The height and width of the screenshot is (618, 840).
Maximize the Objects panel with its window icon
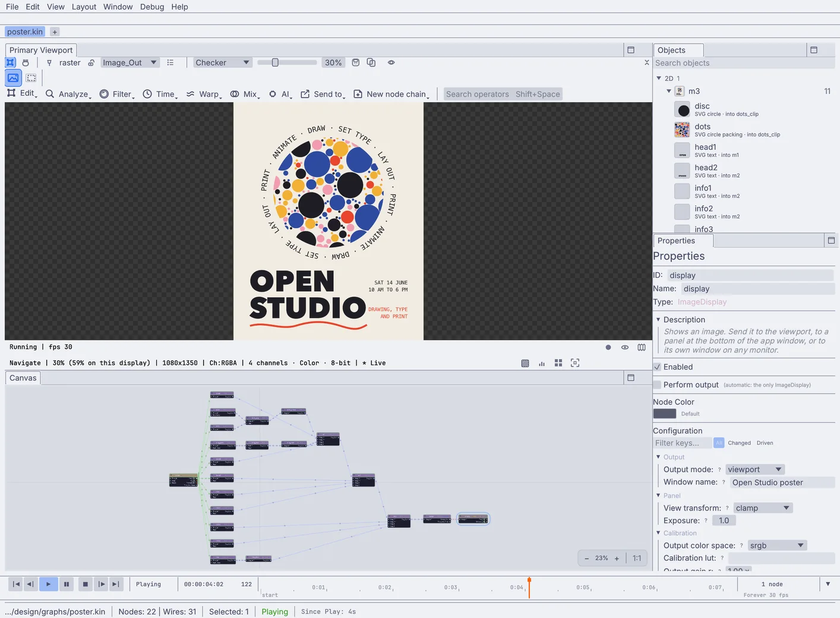click(x=814, y=50)
